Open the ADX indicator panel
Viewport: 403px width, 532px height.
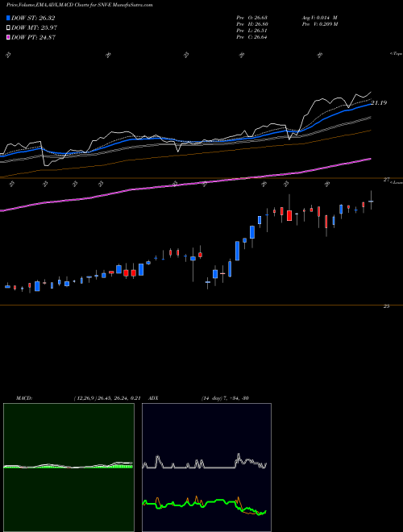click(x=206, y=468)
